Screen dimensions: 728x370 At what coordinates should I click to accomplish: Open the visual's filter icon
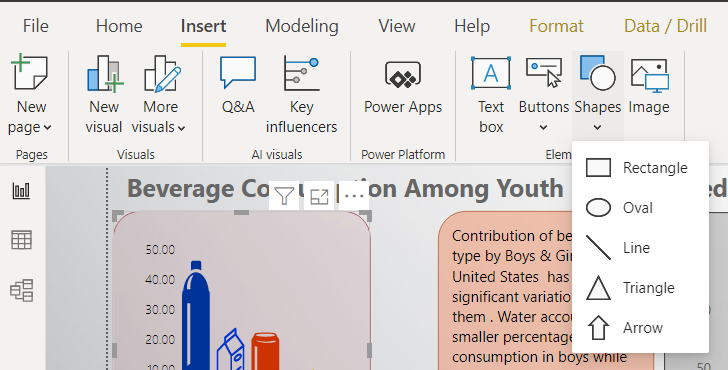click(284, 196)
